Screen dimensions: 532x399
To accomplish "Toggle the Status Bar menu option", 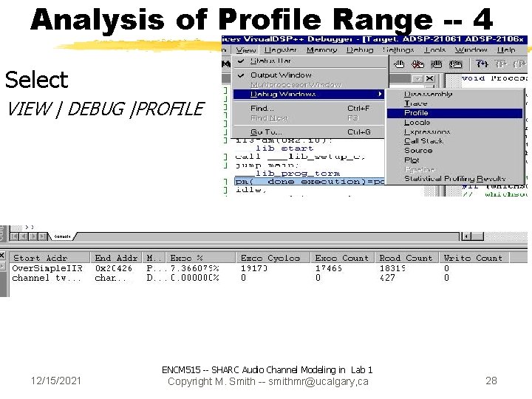I will (310, 61).
